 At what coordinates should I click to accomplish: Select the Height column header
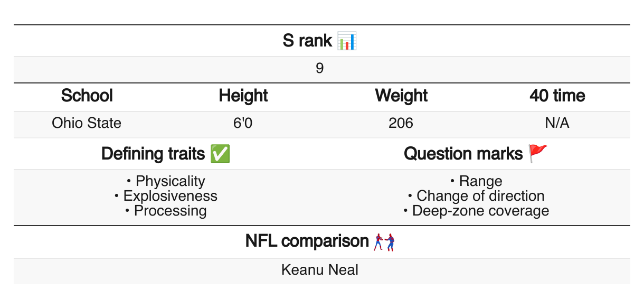pos(243,96)
